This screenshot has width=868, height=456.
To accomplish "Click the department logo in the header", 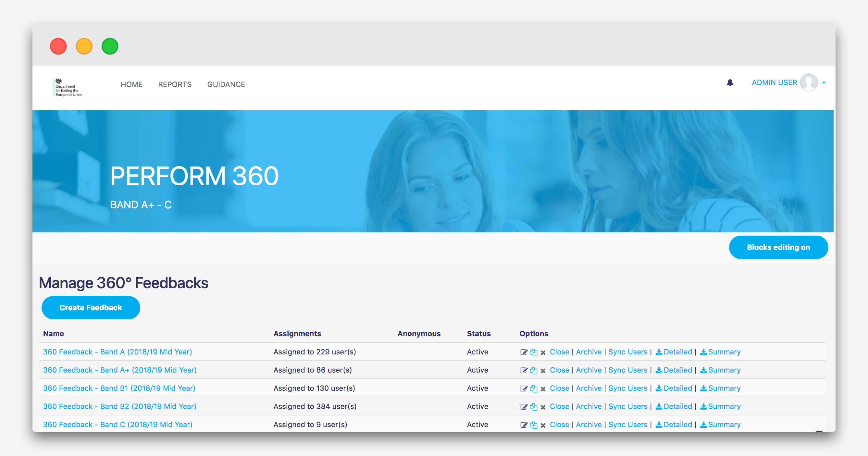I will pos(68,88).
